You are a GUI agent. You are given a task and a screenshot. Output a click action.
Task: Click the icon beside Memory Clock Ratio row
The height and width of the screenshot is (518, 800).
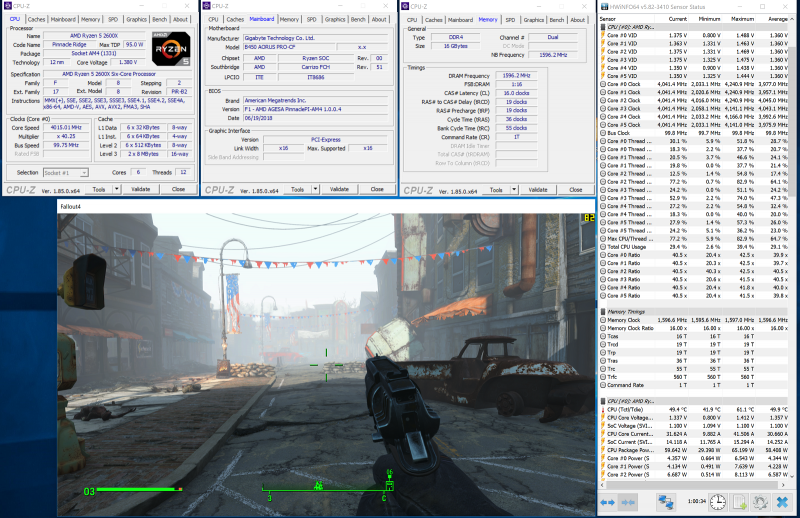pos(603,328)
